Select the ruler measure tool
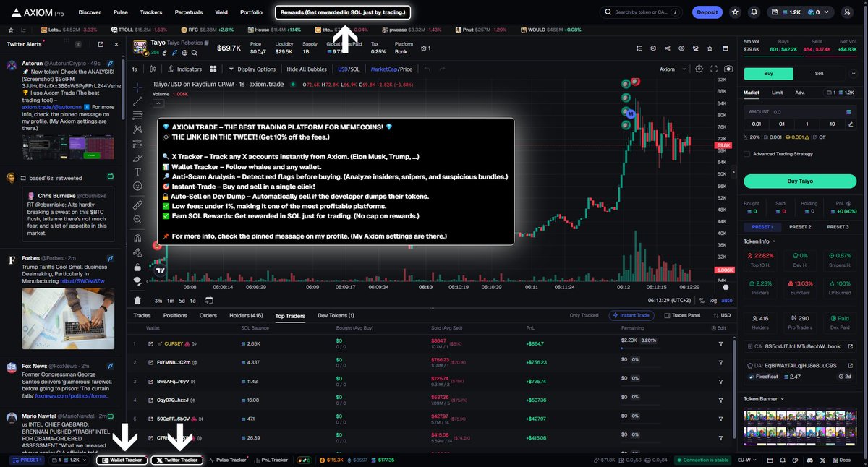The image size is (868, 467). pyautogui.click(x=137, y=205)
